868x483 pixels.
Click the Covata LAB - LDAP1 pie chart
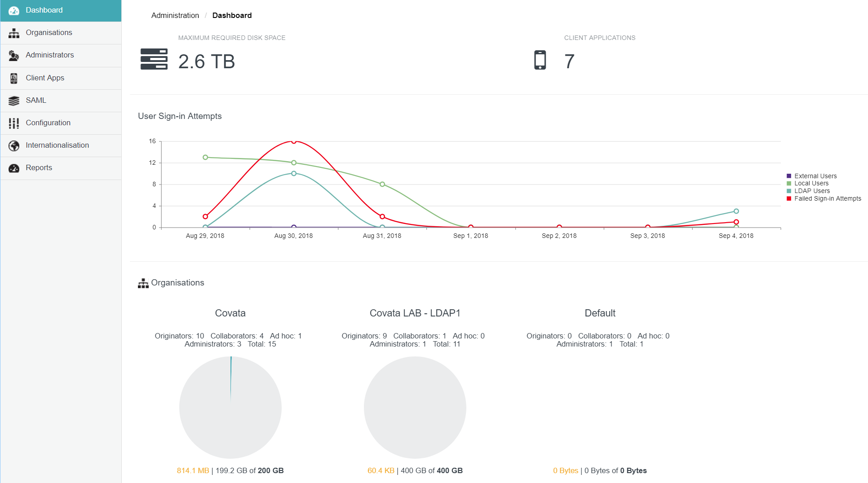click(x=415, y=408)
